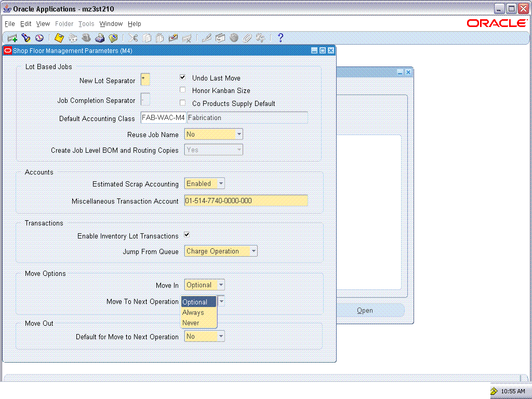Choose Always from the open list
The width and height of the screenshot is (532, 399).
(199, 312)
